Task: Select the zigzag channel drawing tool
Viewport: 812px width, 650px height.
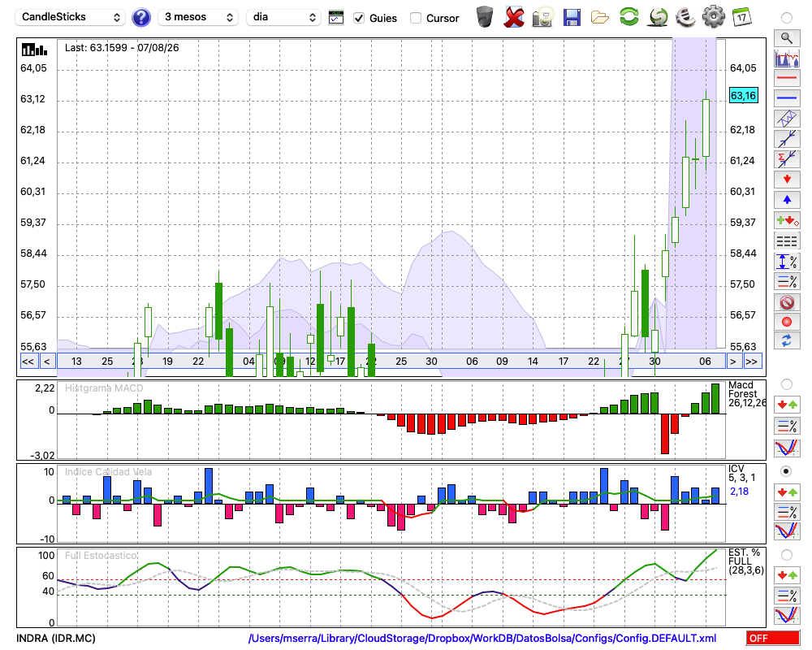Action: coord(787,119)
